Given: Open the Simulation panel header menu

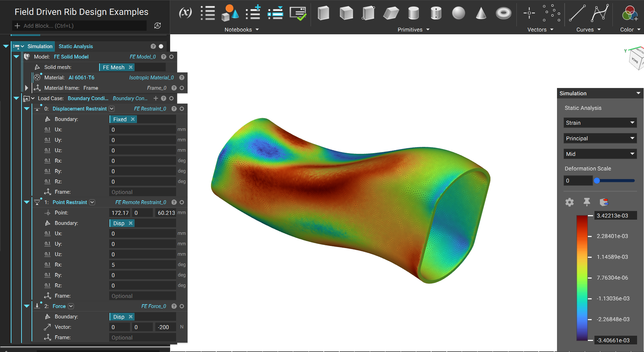Looking at the screenshot, I should tap(638, 93).
